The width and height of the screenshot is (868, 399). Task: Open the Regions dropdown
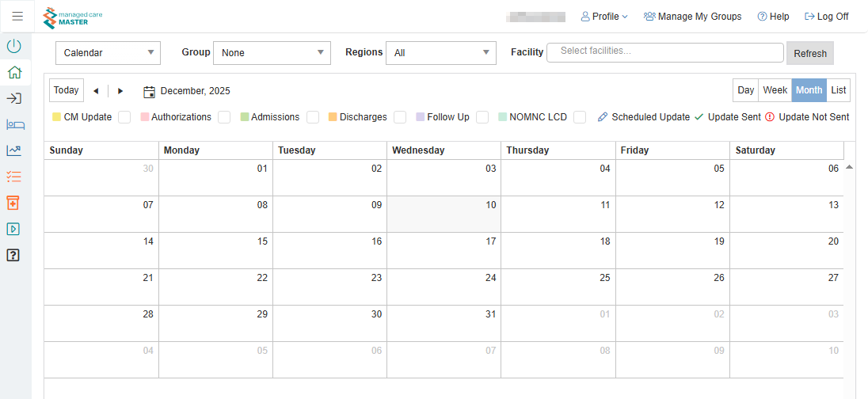(x=440, y=53)
